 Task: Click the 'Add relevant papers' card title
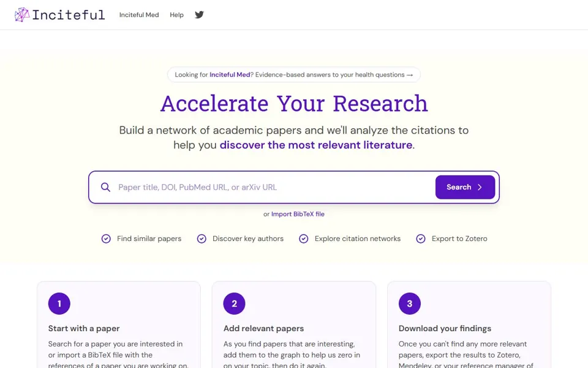tap(263, 328)
